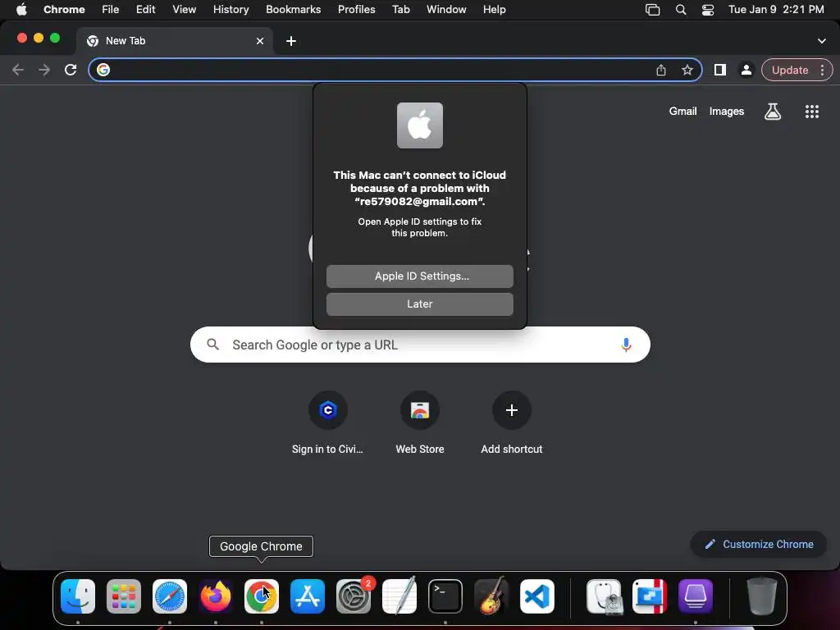840x630 pixels.
Task: Open the Chrome application menu
Action: coord(64,10)
